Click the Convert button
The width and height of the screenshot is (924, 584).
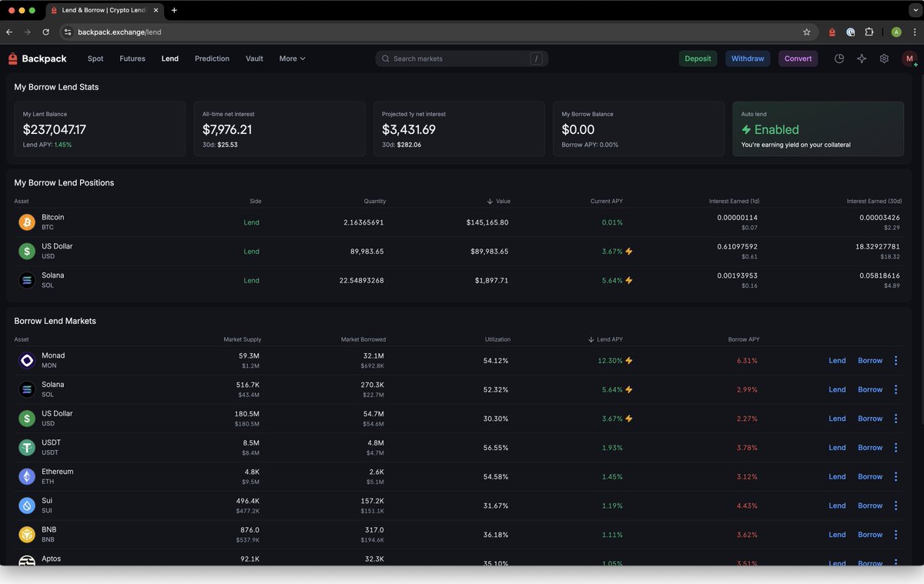pyautogui.click(x=798, y=58)
